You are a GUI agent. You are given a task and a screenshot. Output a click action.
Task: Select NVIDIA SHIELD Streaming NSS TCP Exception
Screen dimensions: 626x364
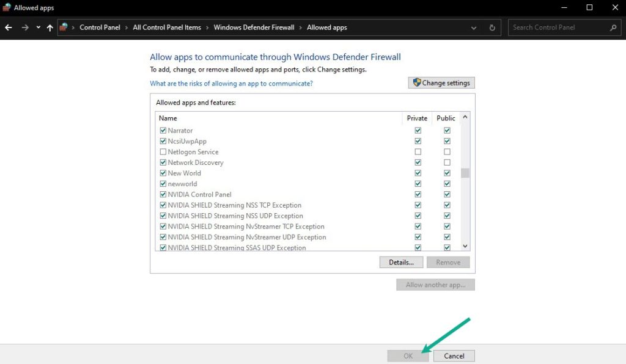coord(235,205)
